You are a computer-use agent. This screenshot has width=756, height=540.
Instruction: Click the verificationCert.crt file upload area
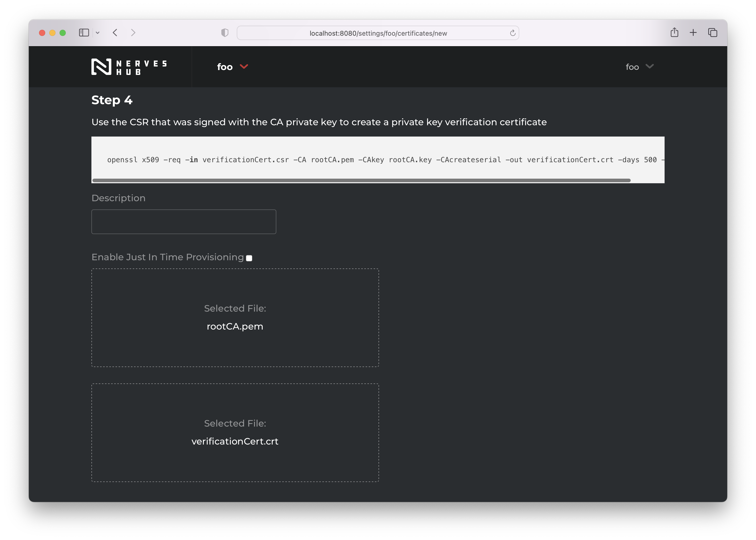(235, 432)
